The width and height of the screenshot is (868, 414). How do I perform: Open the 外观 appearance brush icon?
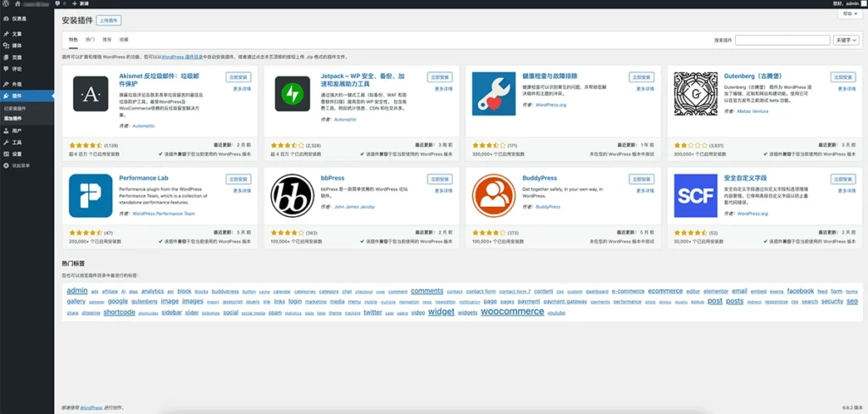click(6, 84)
